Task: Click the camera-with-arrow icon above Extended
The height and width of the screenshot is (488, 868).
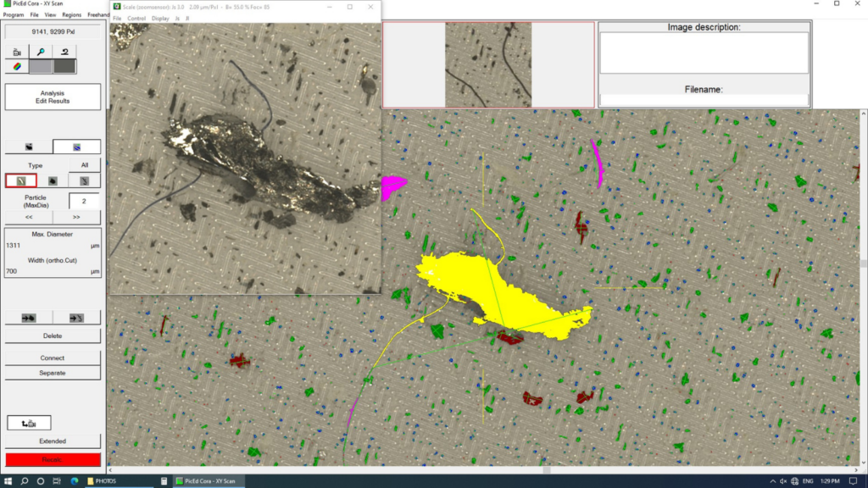Action: pyautogui.click(x=29, y=424)
